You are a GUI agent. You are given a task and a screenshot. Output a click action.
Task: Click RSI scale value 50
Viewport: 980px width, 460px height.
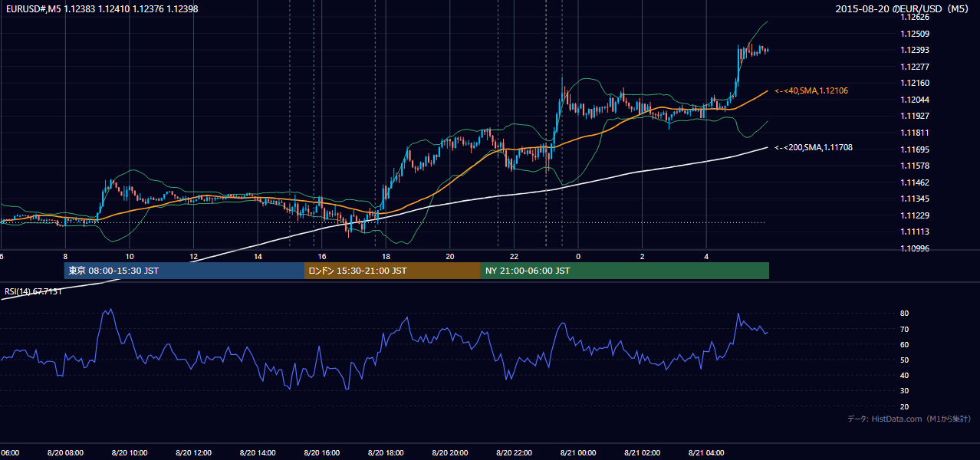[905, 360]
